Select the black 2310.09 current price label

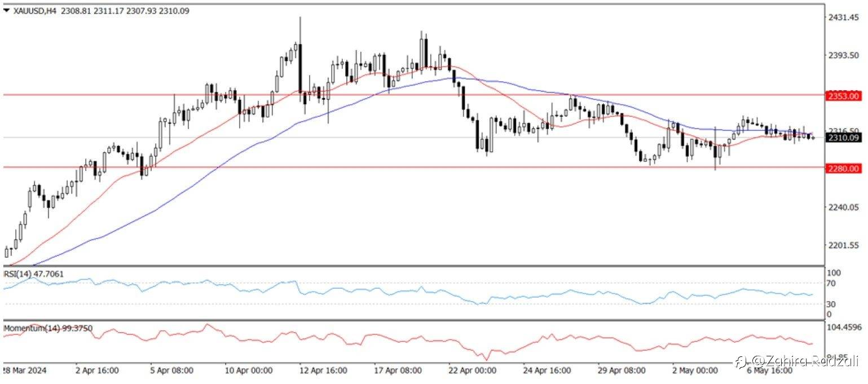(844, 137)
